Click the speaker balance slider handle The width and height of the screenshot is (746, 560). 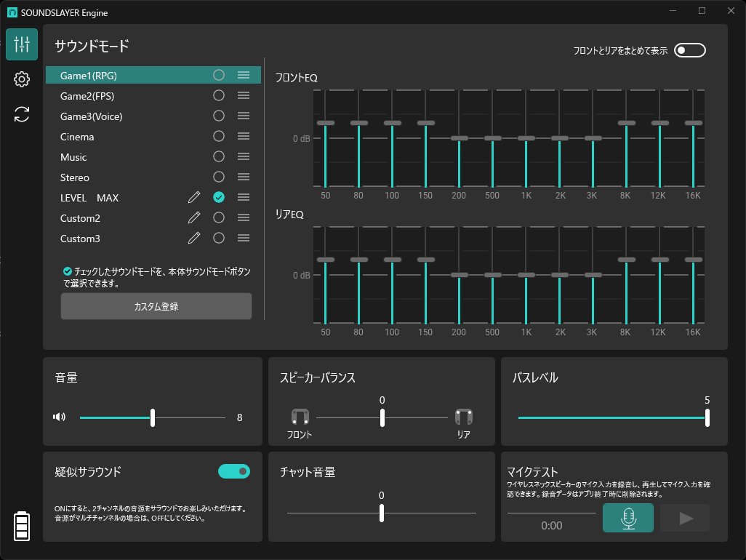click(x=382, y=417)
